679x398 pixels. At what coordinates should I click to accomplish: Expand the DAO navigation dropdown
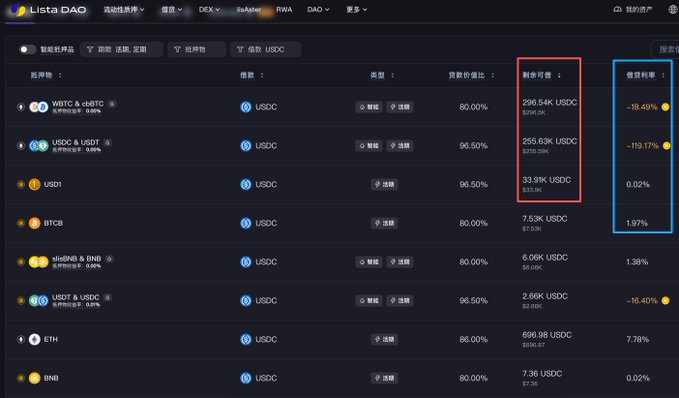coord(318,10)
